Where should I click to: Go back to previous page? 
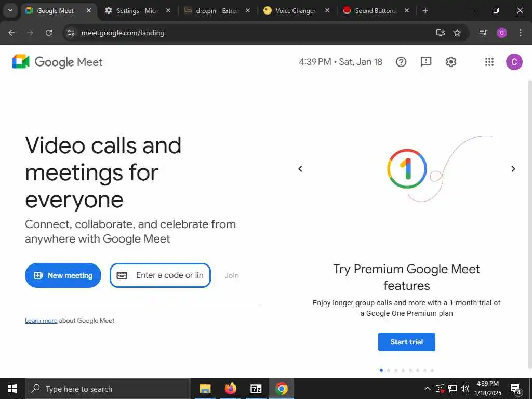click(x=11, y=33)
